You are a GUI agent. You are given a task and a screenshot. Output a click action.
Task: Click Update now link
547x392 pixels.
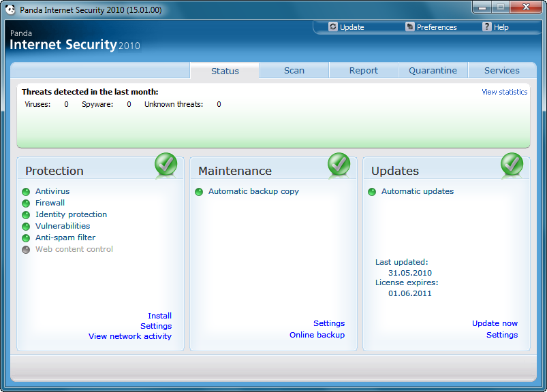[495, 323]
